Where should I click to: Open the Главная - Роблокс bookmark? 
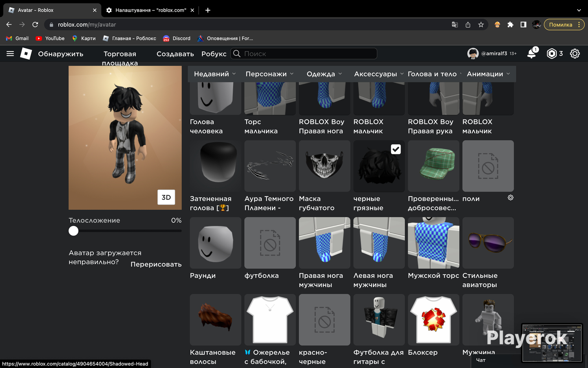point(129,38)
